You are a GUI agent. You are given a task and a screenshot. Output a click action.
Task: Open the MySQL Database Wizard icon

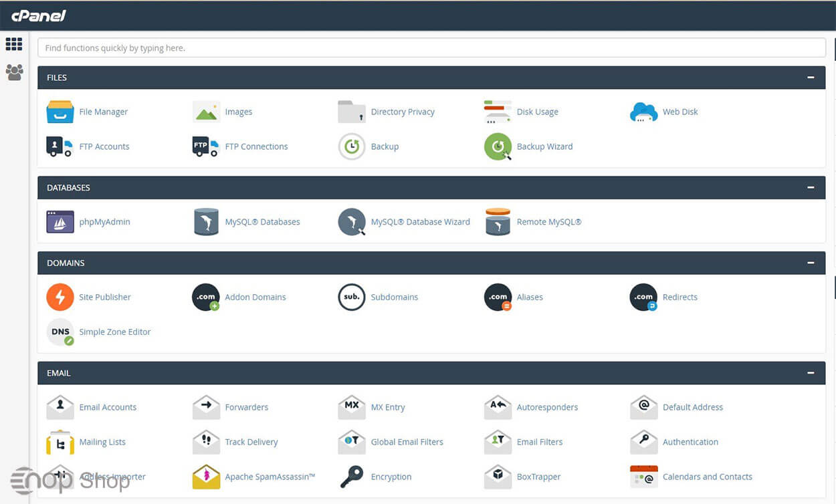[352, 221]
